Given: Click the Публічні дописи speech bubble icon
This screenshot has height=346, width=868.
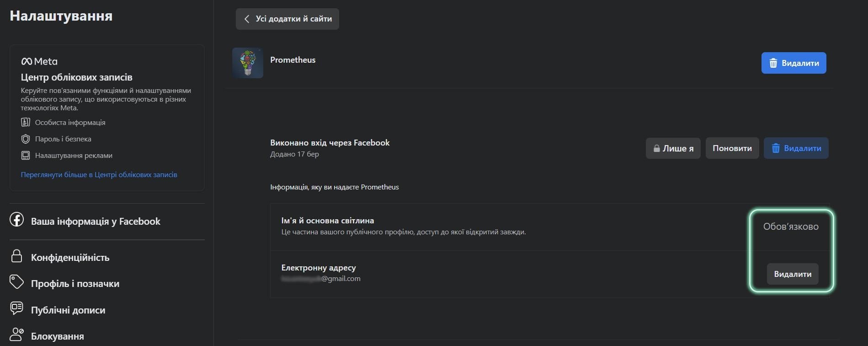Looking at the screenshot, I should [x=17, y=308].
